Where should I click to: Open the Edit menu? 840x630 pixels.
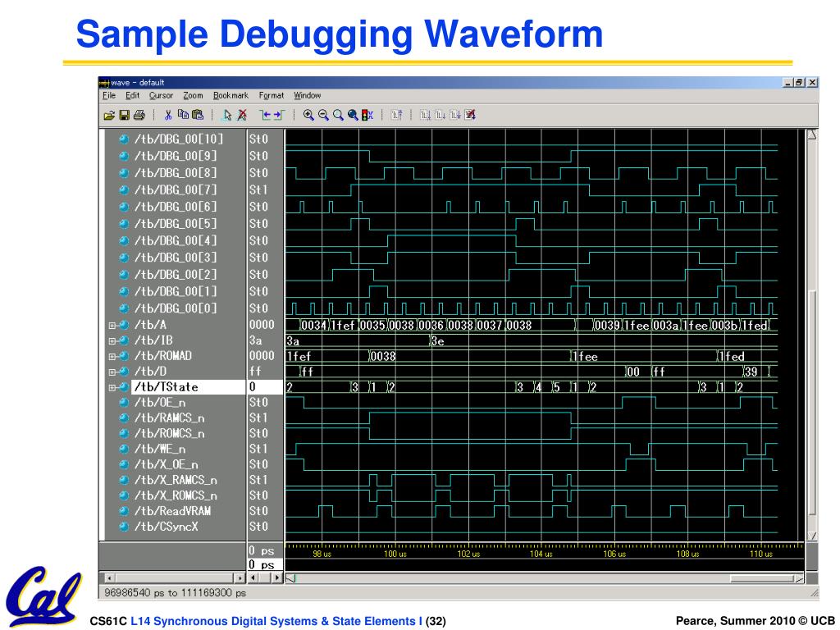coord(132,95)
